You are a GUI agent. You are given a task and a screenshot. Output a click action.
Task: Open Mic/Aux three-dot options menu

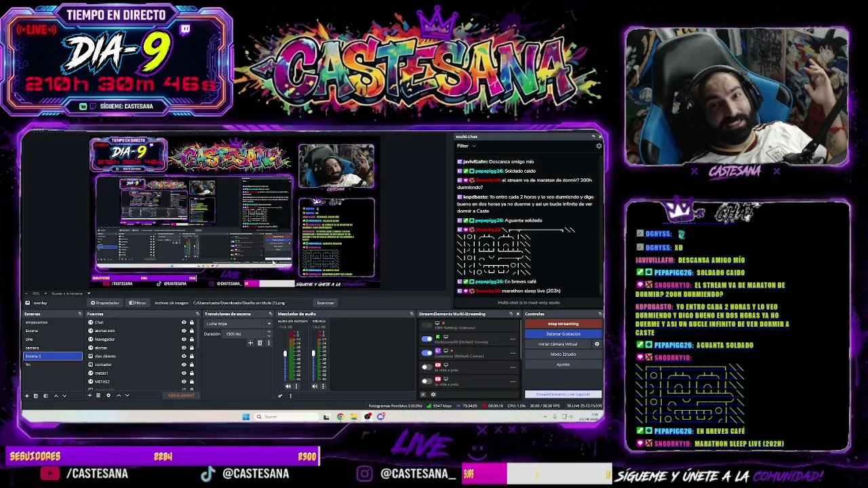click(323, 386)
